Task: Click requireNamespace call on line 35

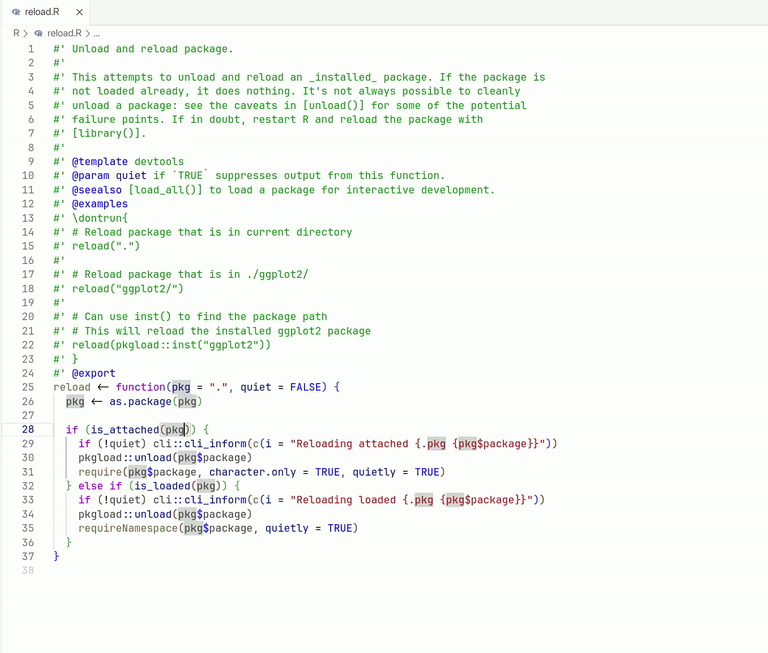Action: 128,529
